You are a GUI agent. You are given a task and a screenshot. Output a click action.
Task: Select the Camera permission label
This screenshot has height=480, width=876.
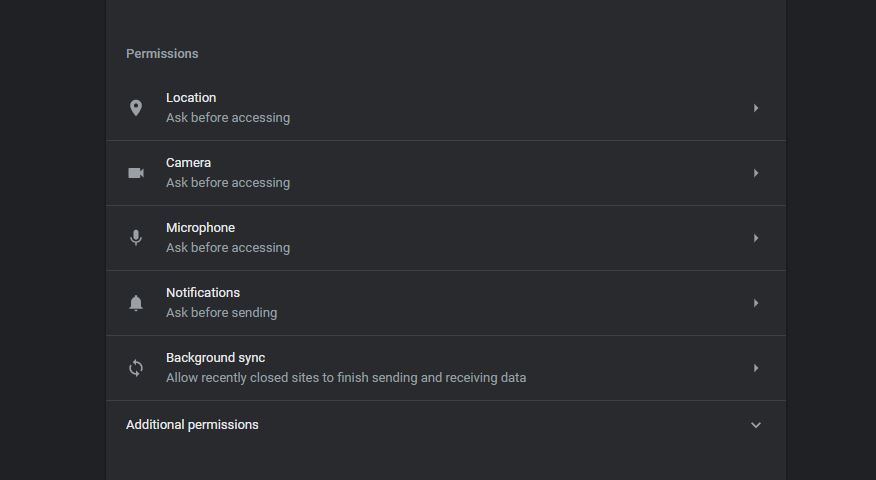[188, 163]
